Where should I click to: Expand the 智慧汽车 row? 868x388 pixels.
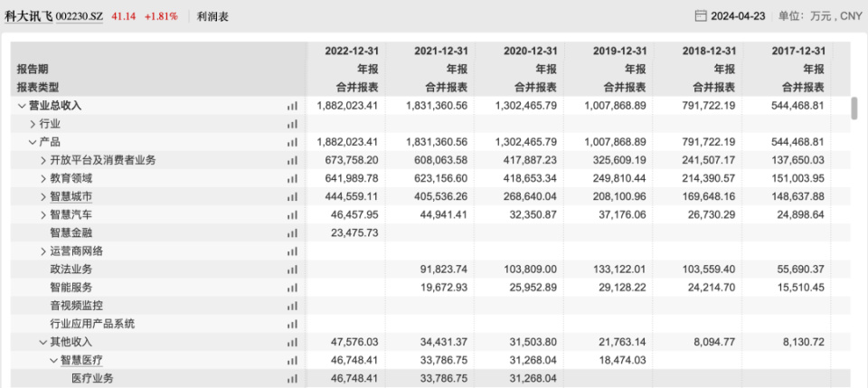(x=43, y=214)
